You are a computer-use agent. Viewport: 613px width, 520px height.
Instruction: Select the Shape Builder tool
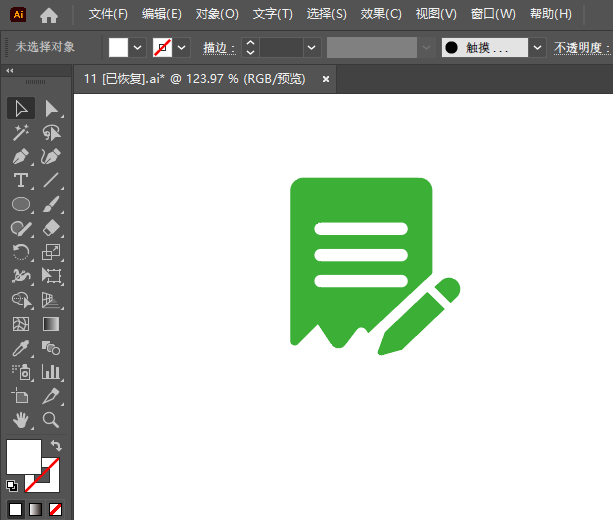coord(21,300)
